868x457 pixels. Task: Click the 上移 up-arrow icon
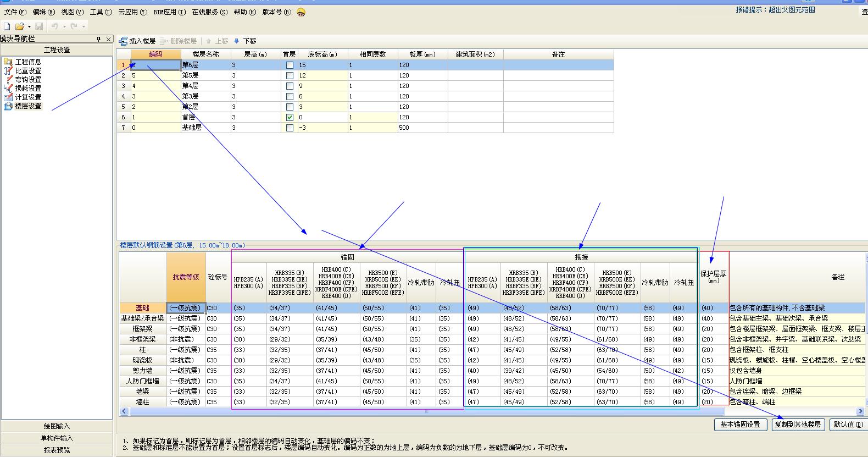[x=209, y=41]
